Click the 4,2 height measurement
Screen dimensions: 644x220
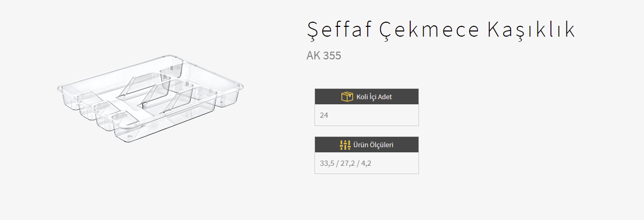(x=366, y=163)
